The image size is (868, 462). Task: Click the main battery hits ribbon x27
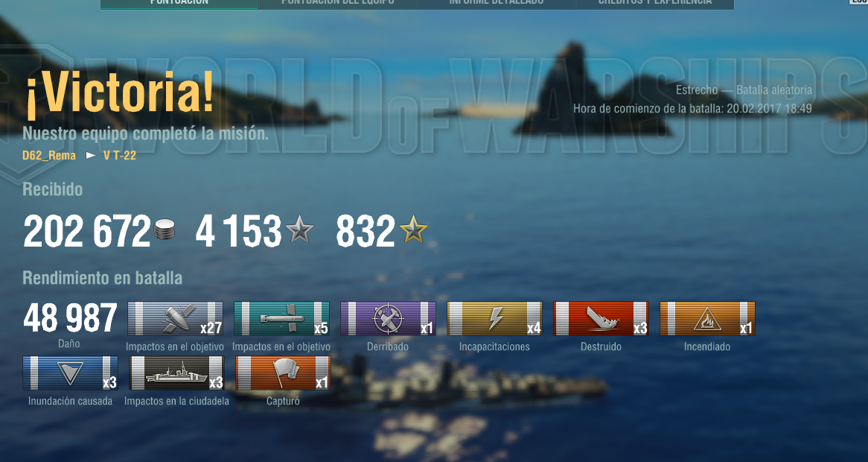[176, 318]
